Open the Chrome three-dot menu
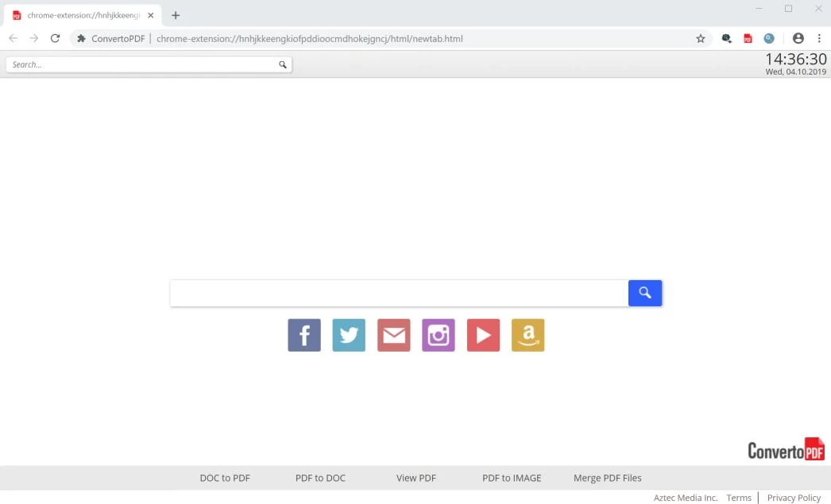The height and width of the screenshot is (504, 831). click(819, 38)
